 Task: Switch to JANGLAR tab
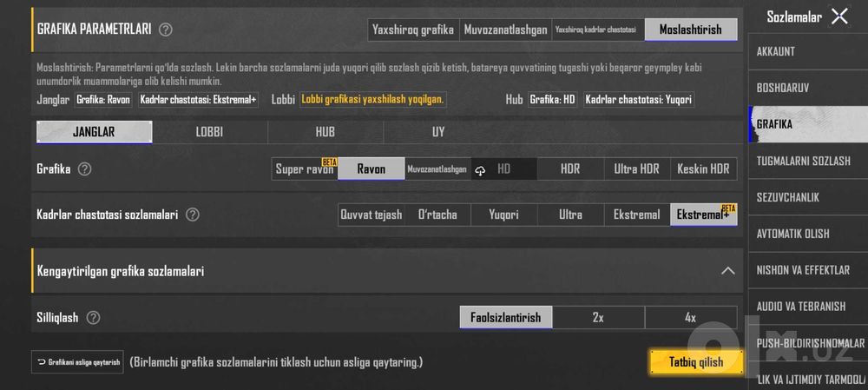[94, 132]
